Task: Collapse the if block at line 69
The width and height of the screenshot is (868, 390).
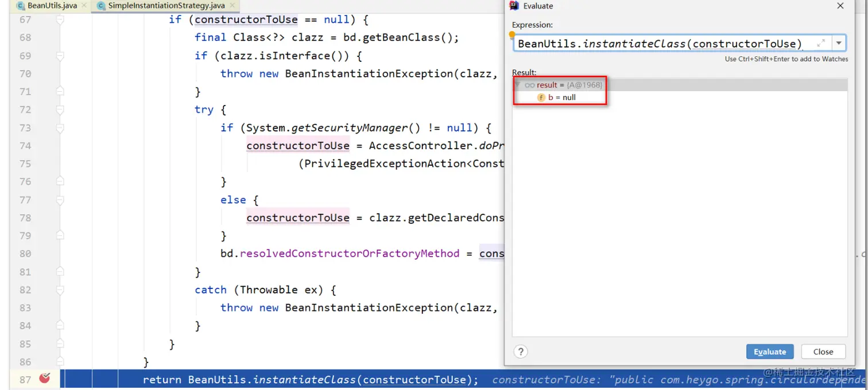Action: [x=60, y=56]
